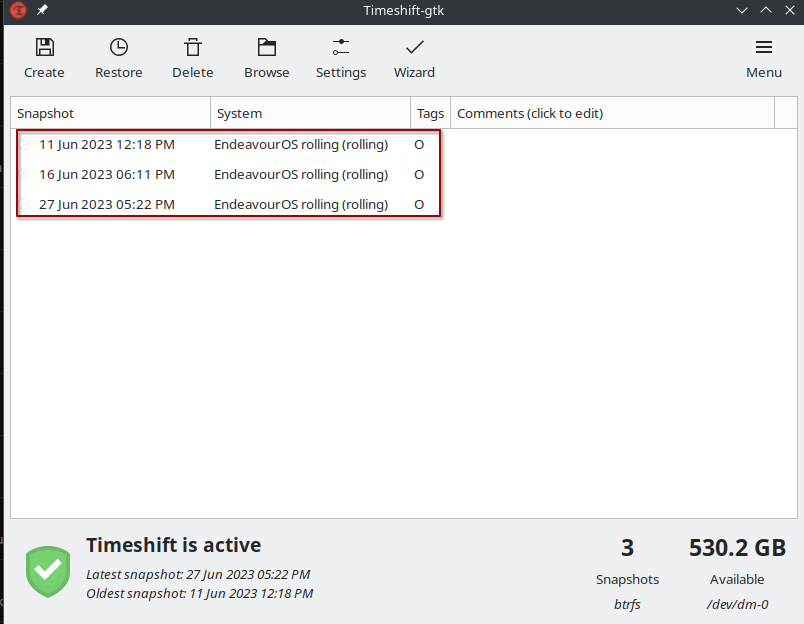Click the O tag of 11 Jun snapshot
Image resolution: width=804 pixels, height=624 pixels.
[x=419, y=145]
